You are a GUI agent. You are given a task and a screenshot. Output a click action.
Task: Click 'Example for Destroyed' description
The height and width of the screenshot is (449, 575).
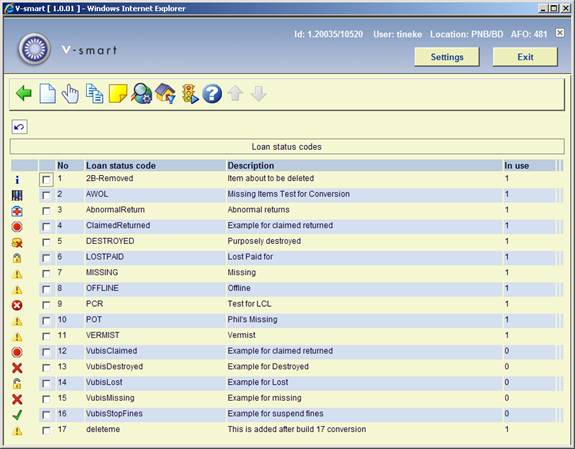(268, 366)
